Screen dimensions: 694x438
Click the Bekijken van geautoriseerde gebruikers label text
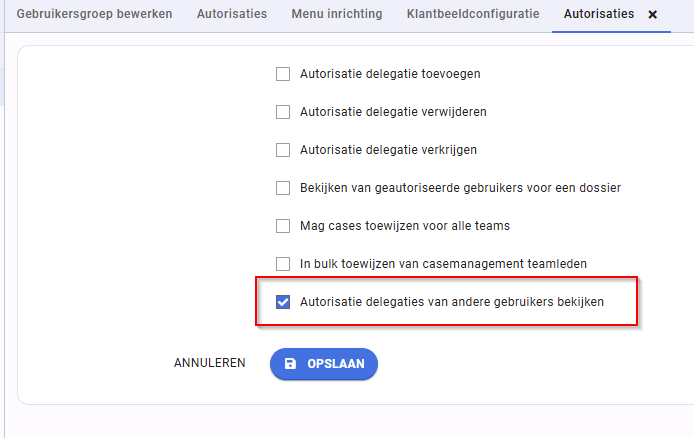460,188
